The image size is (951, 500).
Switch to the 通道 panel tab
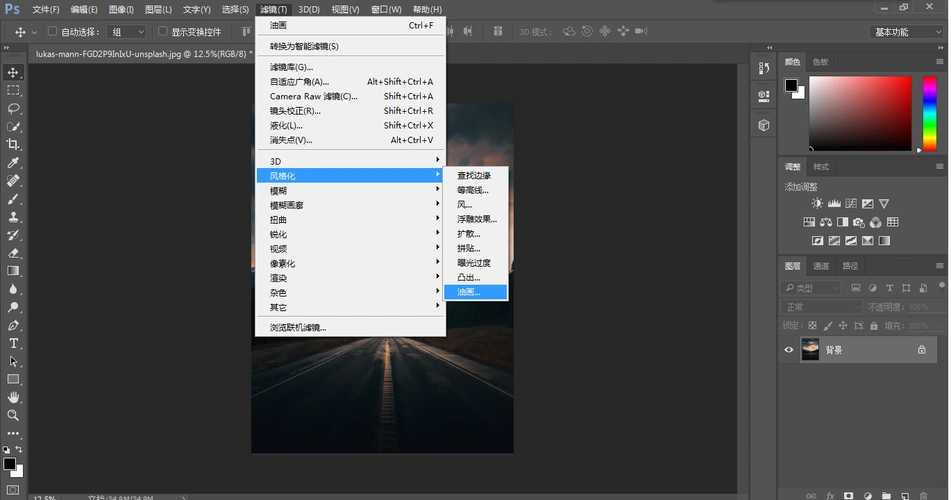point(821,266)
